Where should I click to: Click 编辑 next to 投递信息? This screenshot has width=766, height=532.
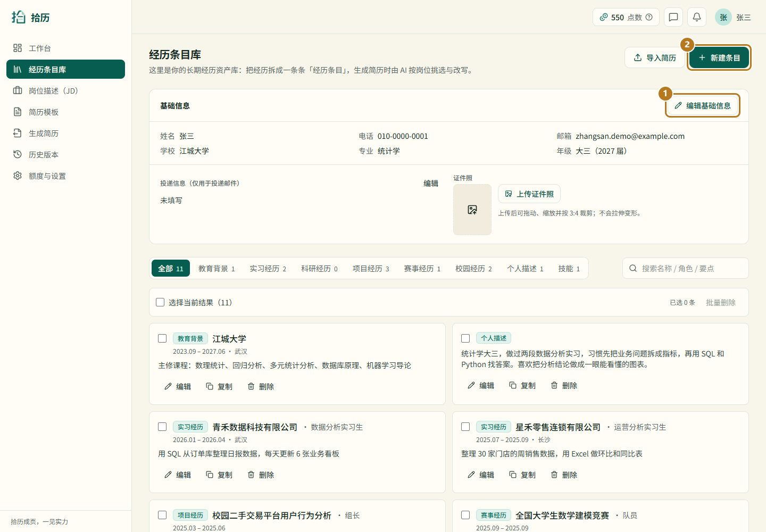click(431, 183)
